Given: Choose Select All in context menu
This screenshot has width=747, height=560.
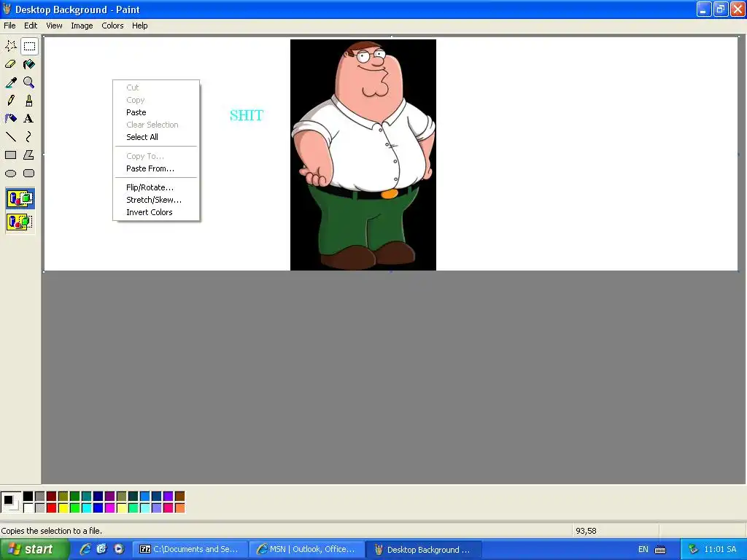Looking at the screenshot, I should click(x=156, y=137).
